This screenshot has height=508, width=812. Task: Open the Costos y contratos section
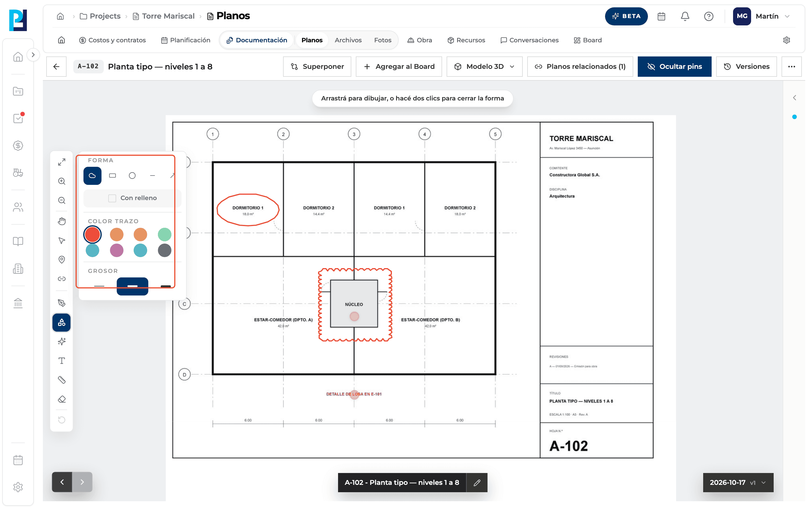click(x=112, y=40)
